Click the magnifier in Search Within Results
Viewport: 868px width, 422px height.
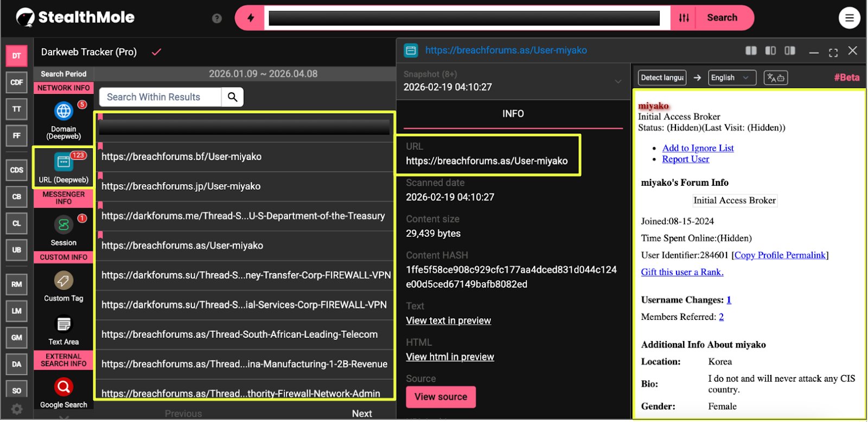pos(233,97)
